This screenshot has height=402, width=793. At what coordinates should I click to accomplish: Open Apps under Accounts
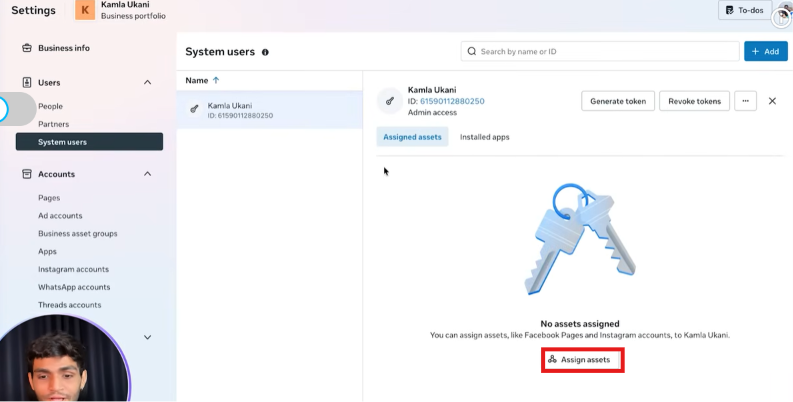coord(48,251)
